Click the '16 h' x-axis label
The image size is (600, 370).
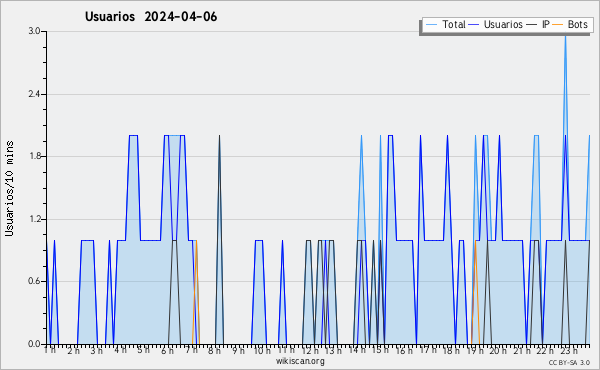point(404,350)
